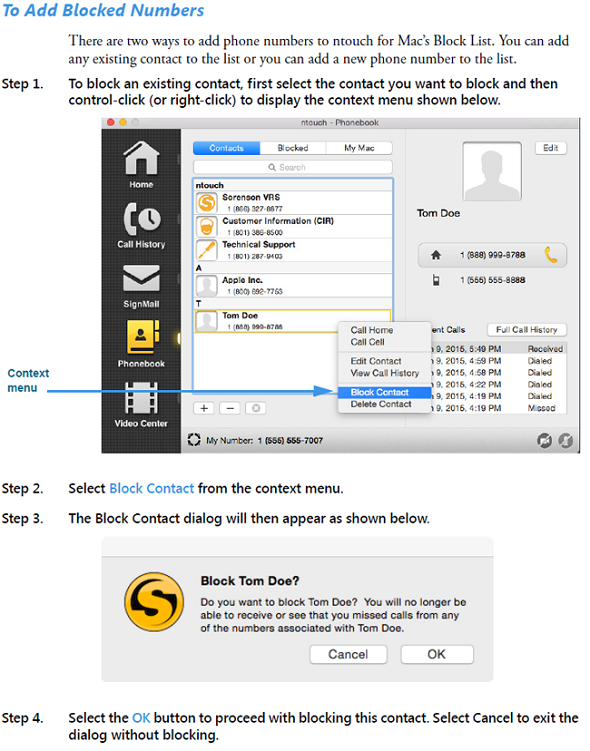The image size is (590, 751).
Task: Open the Video Center filmstrip icon
Action: (141, 398)
